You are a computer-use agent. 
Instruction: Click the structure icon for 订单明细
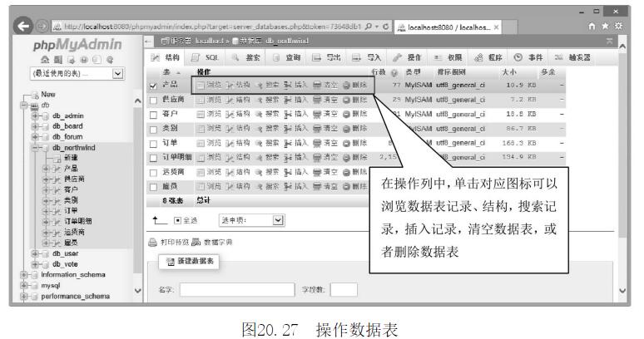coord(230,156)
